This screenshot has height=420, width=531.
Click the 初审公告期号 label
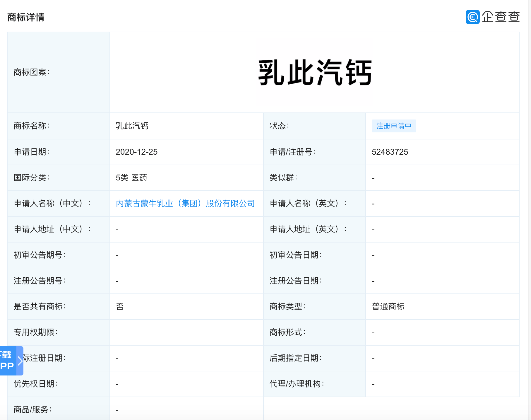coord(40,255)
